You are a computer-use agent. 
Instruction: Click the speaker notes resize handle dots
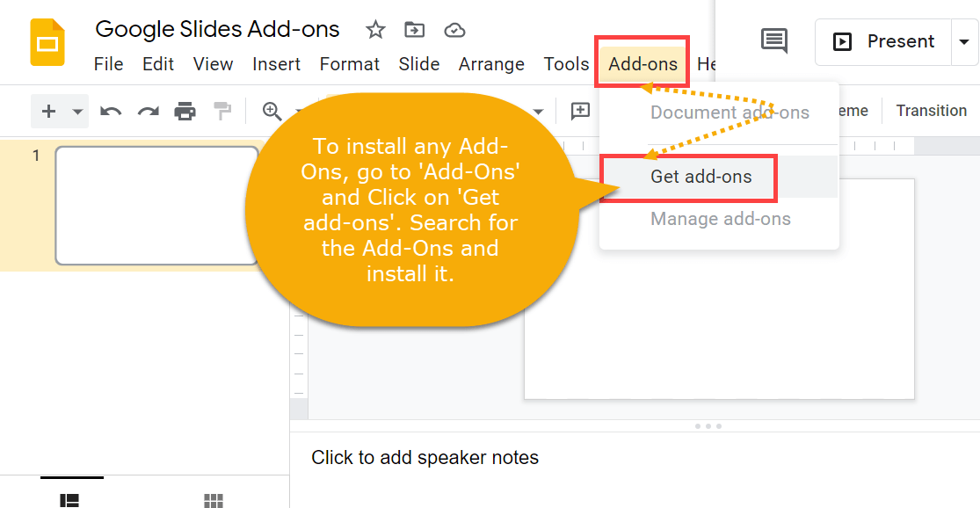708,426
